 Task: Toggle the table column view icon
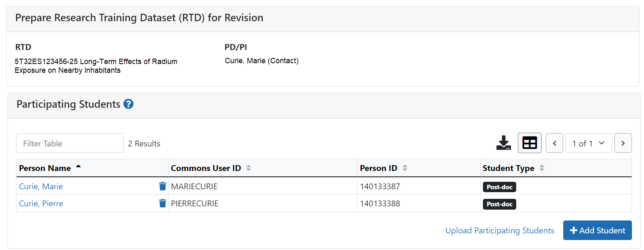(530, 143)
